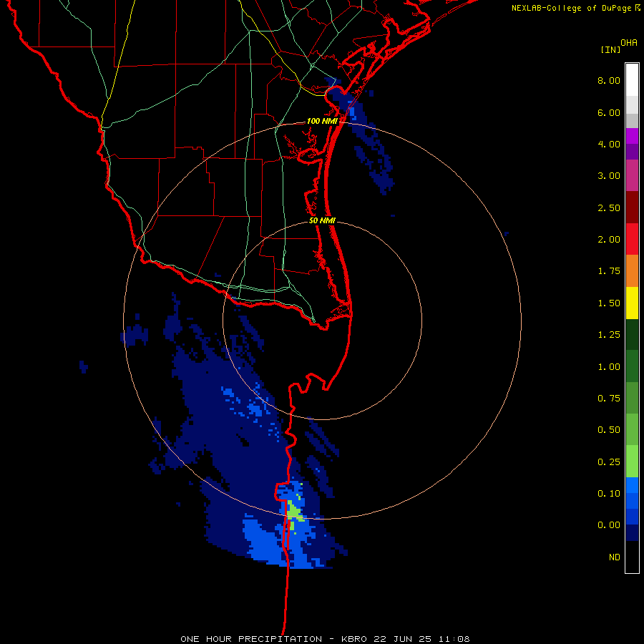
Task: Click the light green precipitation core on map
Action: tap(294, 512)
